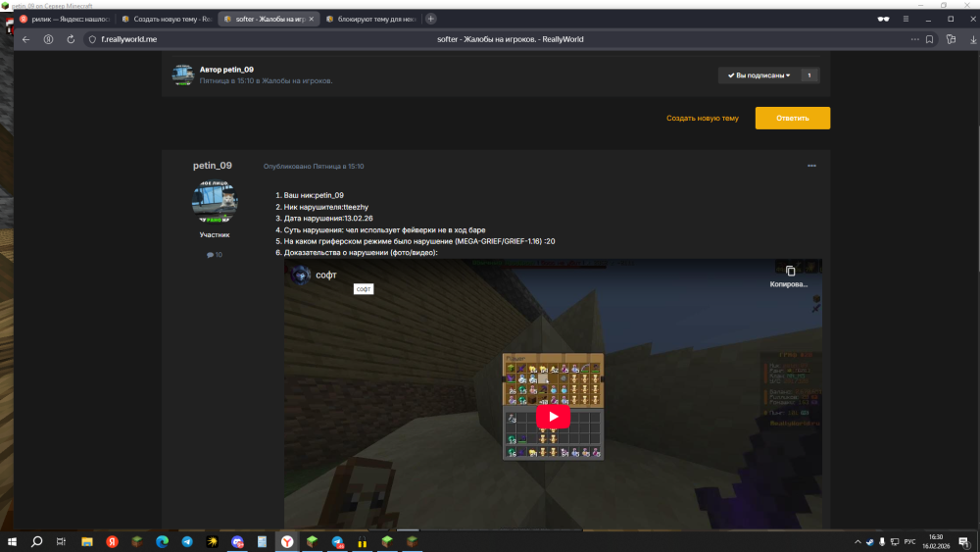The height and width of the screenshot is (552, 980).
Task: Click the incognito glasses icon
Action: pyautogui.click(x=883, y=19)
